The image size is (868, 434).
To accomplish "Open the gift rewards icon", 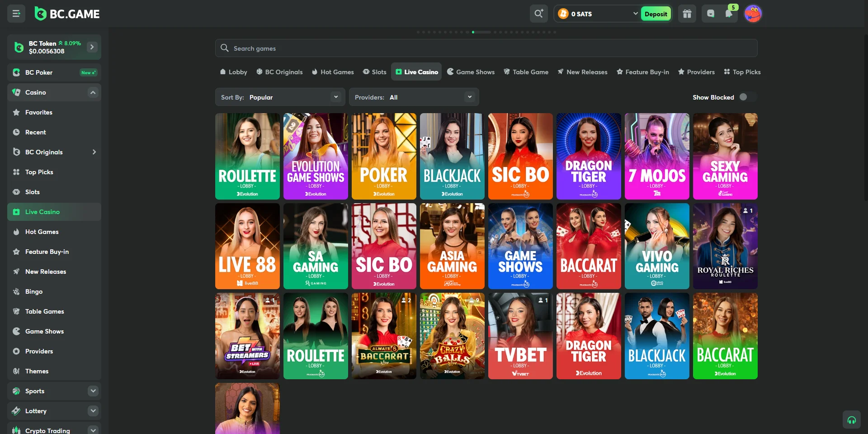I will tap(687, 14).
